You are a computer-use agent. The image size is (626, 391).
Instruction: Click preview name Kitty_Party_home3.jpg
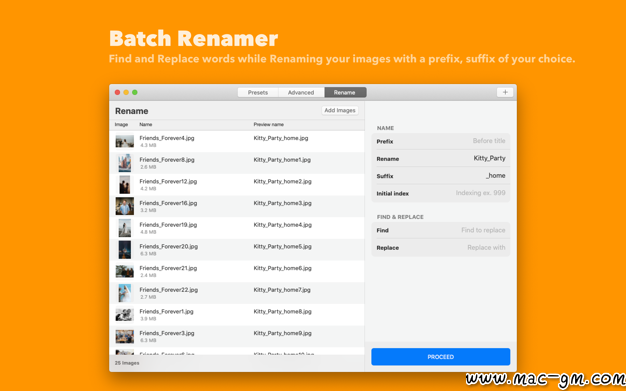[x=282, y=203]
